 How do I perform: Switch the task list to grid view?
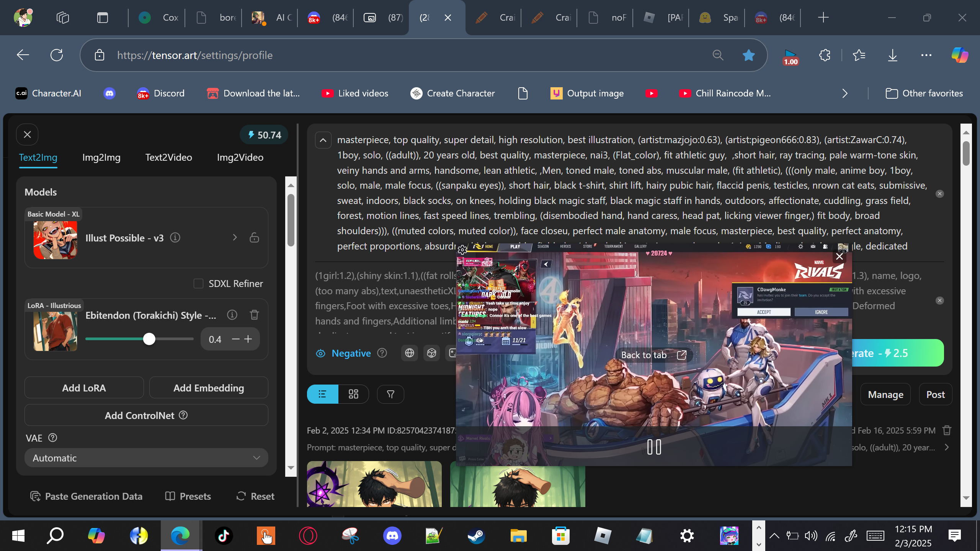click(x=353, y=394)
